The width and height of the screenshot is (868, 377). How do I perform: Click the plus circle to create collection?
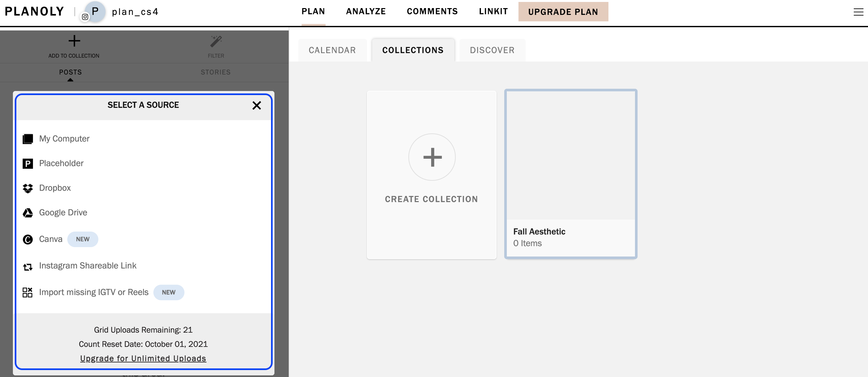tap(432, 157)
